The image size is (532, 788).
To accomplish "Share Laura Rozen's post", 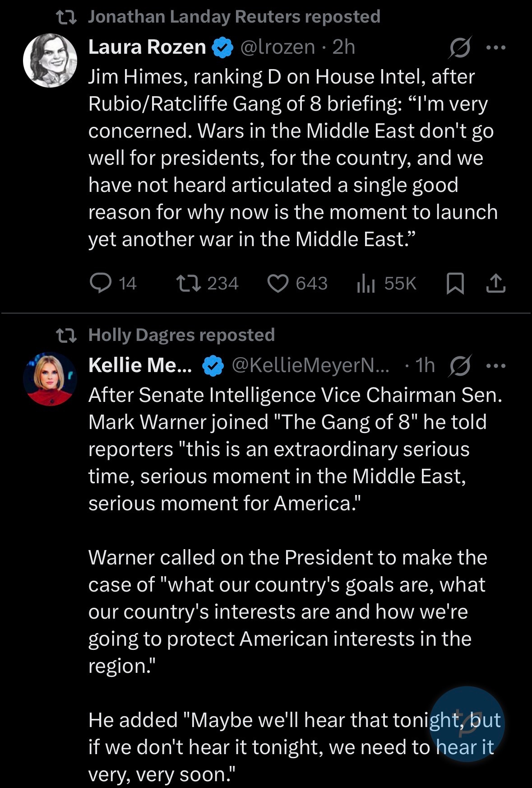I will pos(496,283).
